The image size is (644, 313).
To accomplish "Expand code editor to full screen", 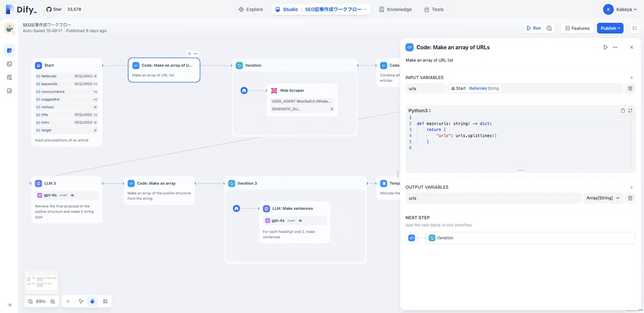I will [x=630, y=111].
